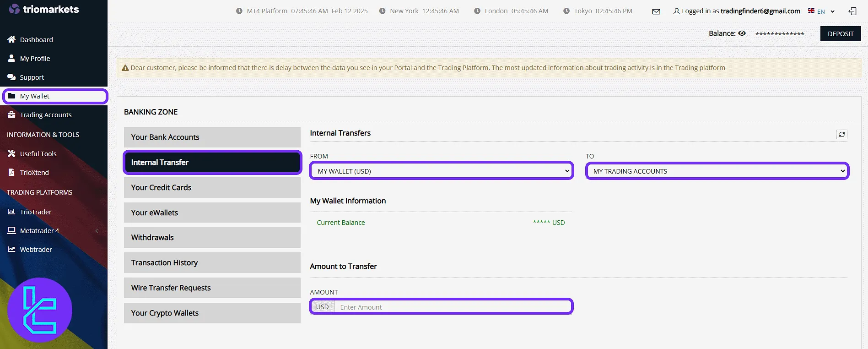The width and height of the screenshot is (868, 349).
Task: Click the Current Balance label
Action: [x=341, y=222]
